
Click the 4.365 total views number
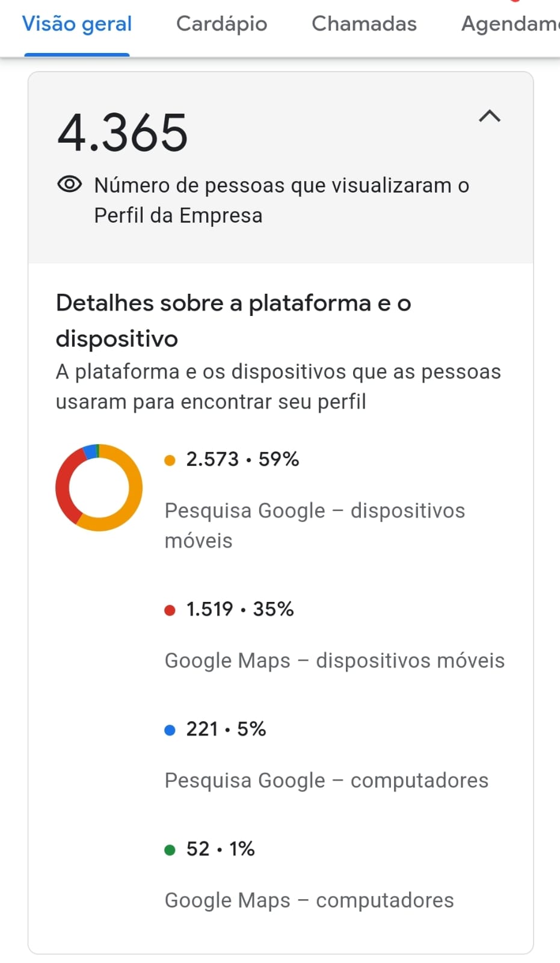pyautogui.click(x=123, y=133)
